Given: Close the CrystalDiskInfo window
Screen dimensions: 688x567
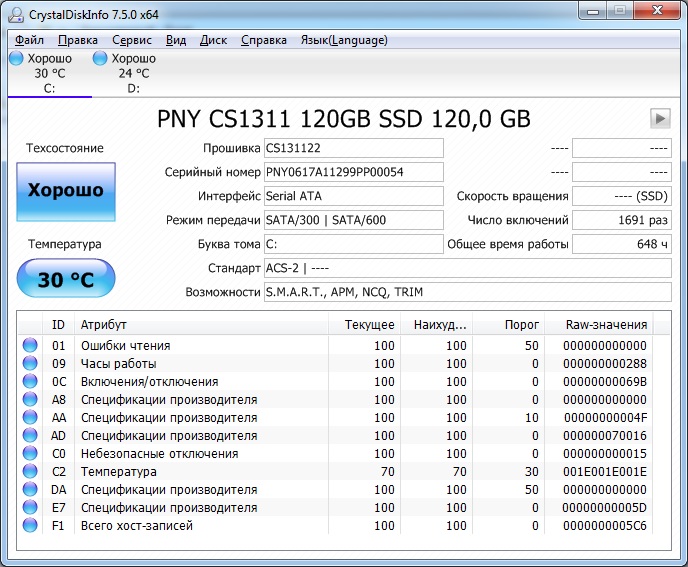Looking at the screenshot, I should click(657, 11).
